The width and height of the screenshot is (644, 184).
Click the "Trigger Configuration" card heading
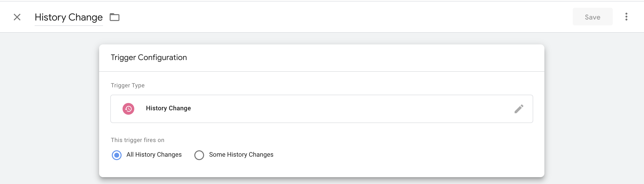pos(149,58)
